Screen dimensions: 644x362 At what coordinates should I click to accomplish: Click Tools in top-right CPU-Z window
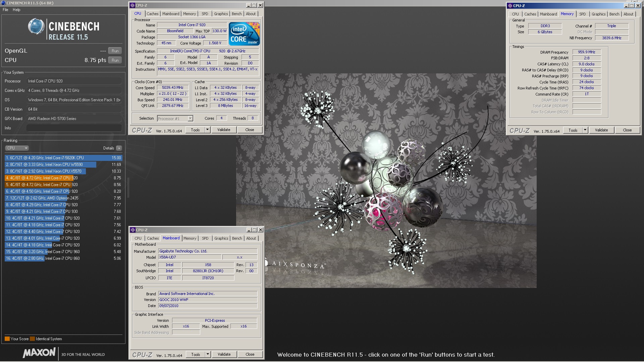pyautogui.click(x=573, y=130)
